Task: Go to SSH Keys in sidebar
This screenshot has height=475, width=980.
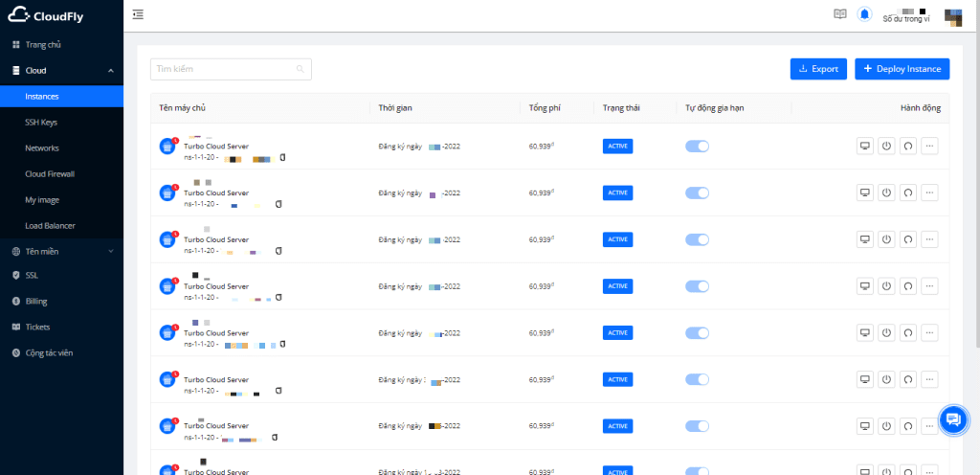Action: click(x=41, y=123)
